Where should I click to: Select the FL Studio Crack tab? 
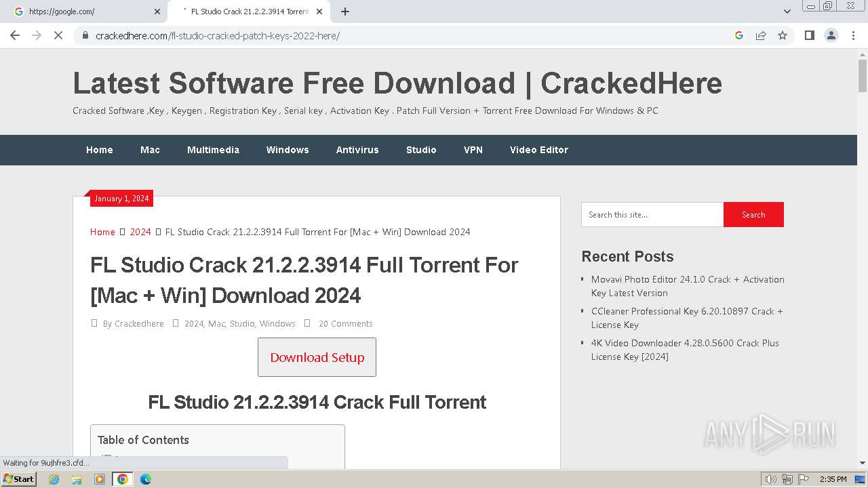pyautogui.click(x=250, y=12)
